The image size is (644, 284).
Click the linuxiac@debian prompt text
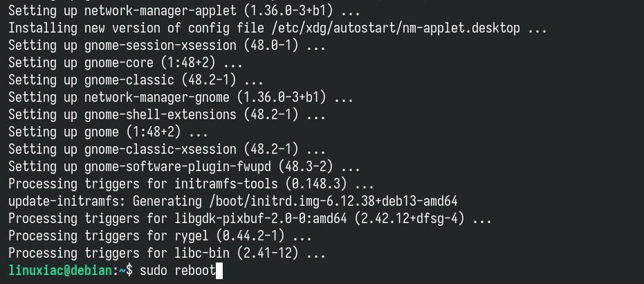[x=60, y=271]
